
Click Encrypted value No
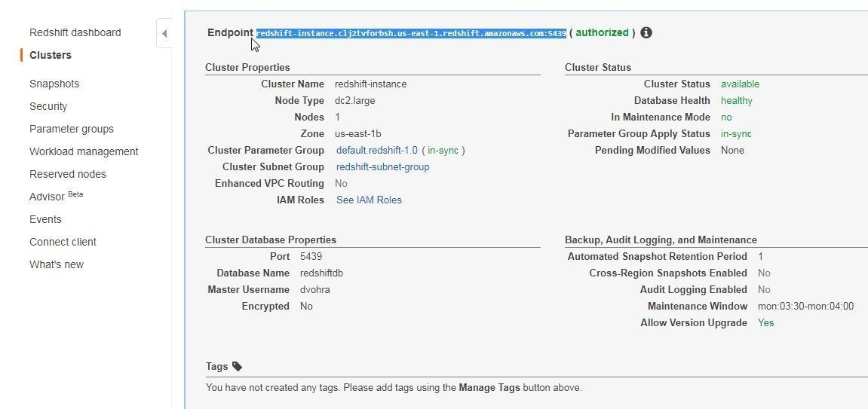306,307
